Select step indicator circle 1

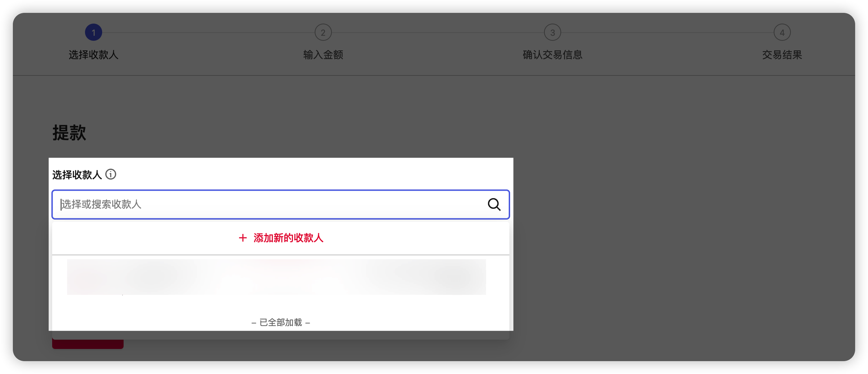[x=94, y=31]
